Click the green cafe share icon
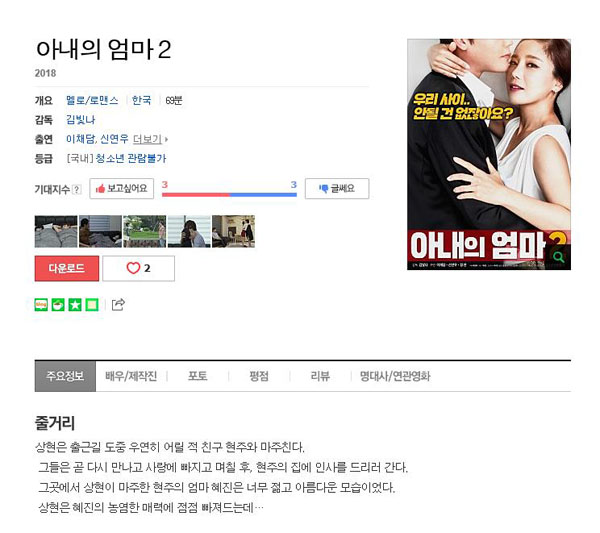Image resolution: width=600 pixels, height=533 pixels. [x=58, y=305]
